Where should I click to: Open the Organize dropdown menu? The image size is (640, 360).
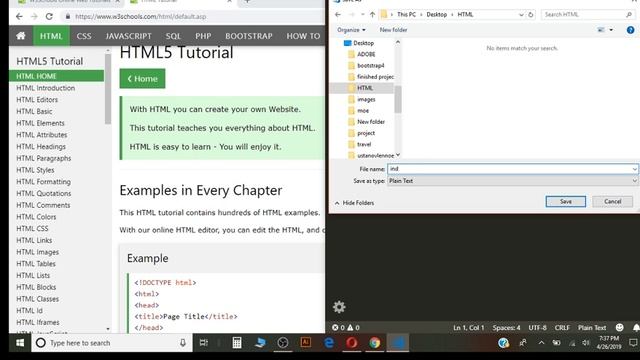point(351,30)
